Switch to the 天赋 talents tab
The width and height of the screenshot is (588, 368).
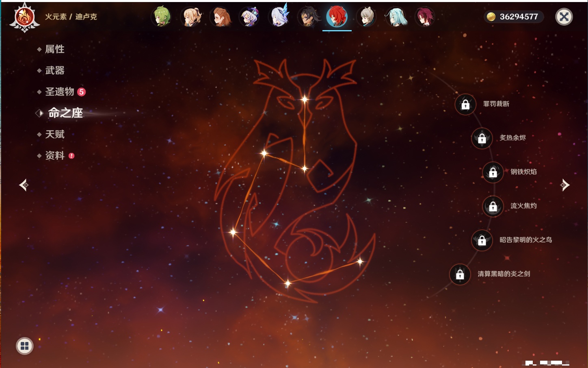click(x=55, y=134)
